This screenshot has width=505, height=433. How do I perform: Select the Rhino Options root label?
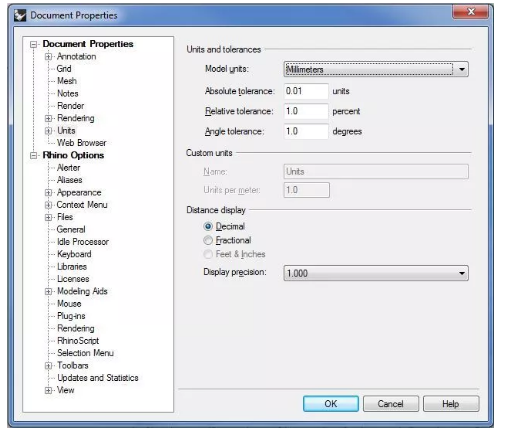73,156
